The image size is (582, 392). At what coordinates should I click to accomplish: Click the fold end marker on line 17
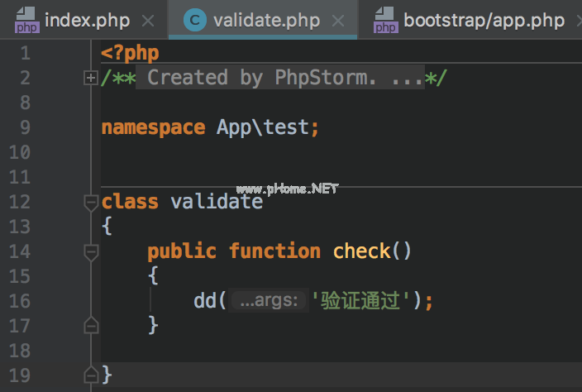(x=91, y=326)
